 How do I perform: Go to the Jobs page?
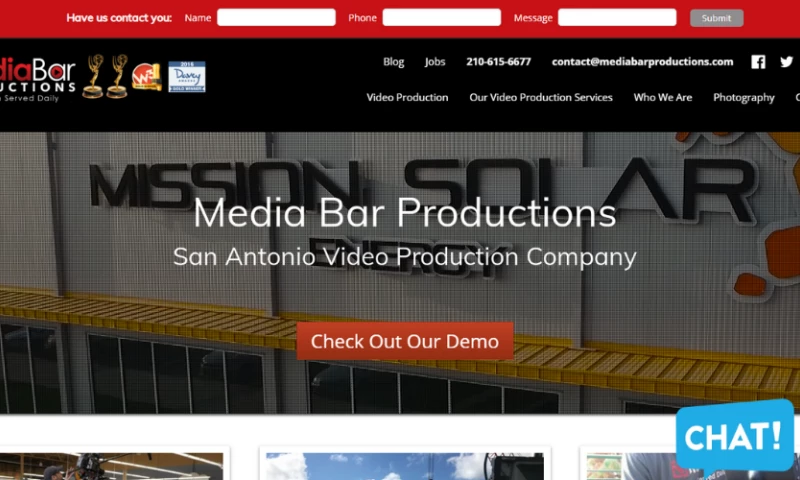tap(435, 62)
